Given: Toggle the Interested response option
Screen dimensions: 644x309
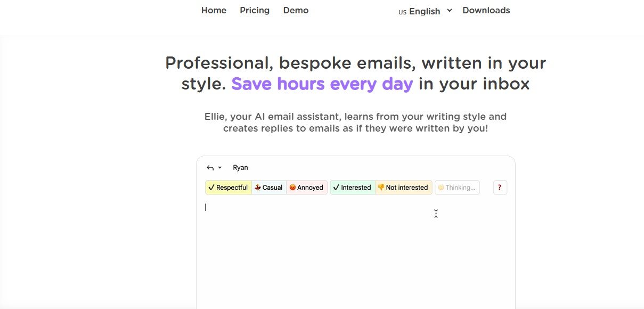Looking at the screenshot, I should [352, 188].
